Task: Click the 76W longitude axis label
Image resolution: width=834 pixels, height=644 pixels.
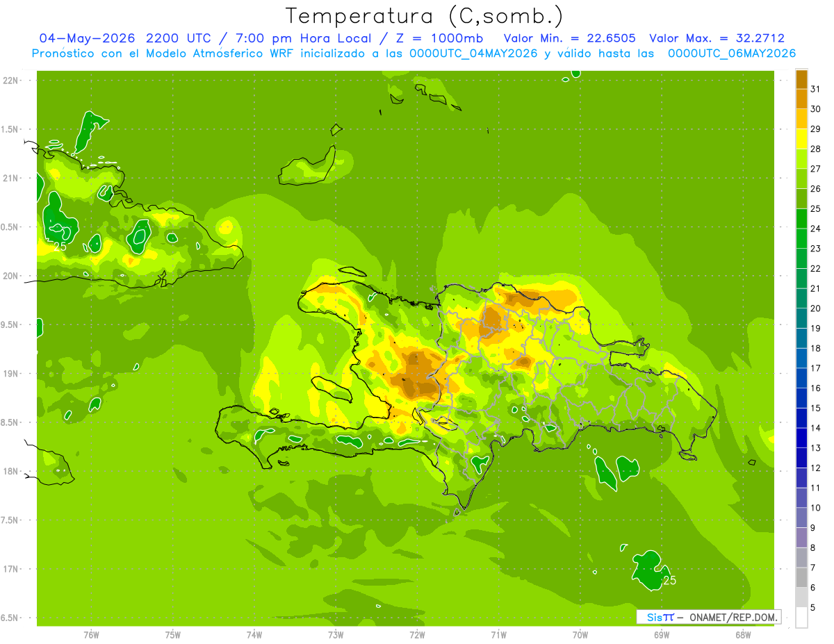Action: point(91,634)
